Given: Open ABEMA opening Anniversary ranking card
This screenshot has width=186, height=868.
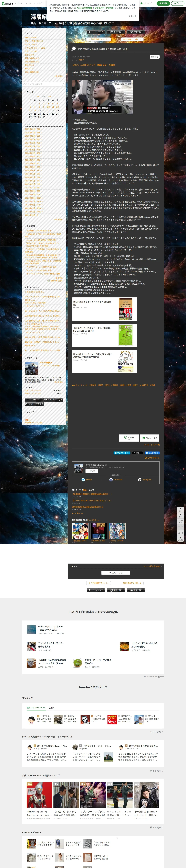Looking at the screenshot, I should [40, 801].
